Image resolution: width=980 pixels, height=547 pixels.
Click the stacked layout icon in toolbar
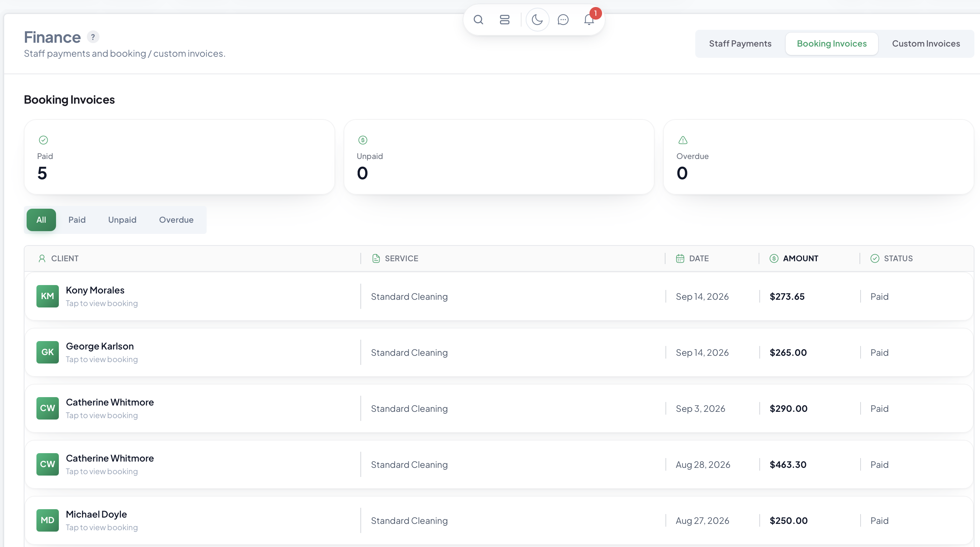(x=504, y=19)
